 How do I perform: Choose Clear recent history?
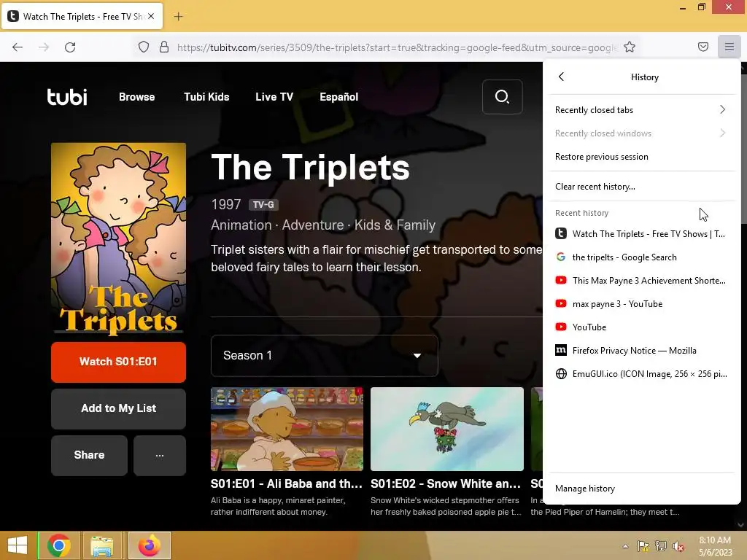[641, 187]
